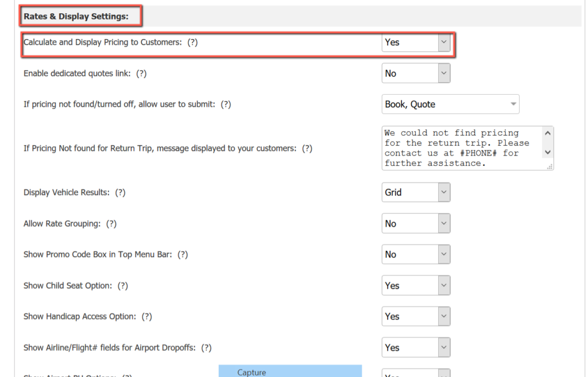This screenshot has width=588, height=377.
Task: Show help (?) for Show Child Seat Option
Action: click(x=123, y=286)
